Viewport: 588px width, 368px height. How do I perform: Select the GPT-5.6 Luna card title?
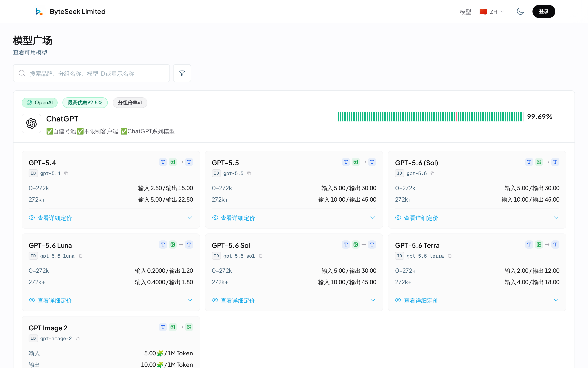(50, 245)
